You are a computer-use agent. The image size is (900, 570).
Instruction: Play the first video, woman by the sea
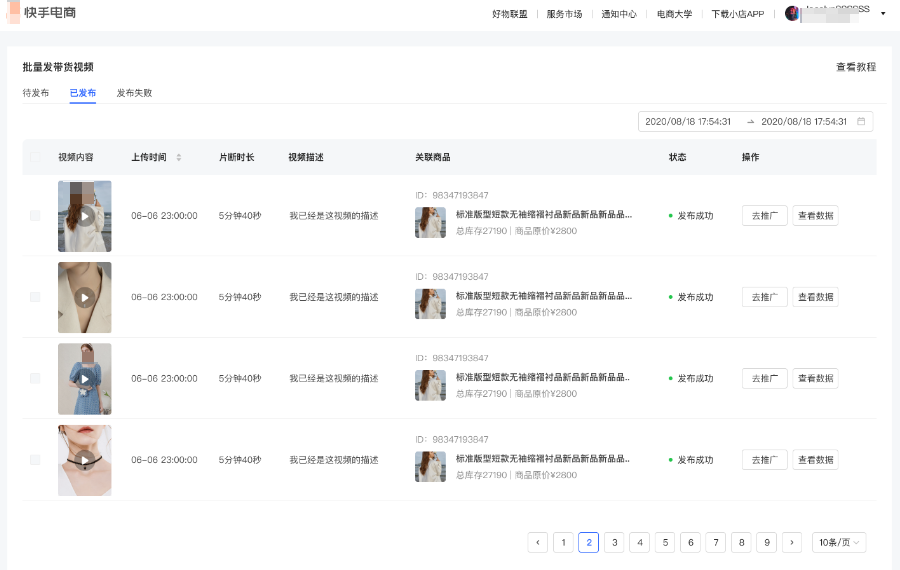84,216
